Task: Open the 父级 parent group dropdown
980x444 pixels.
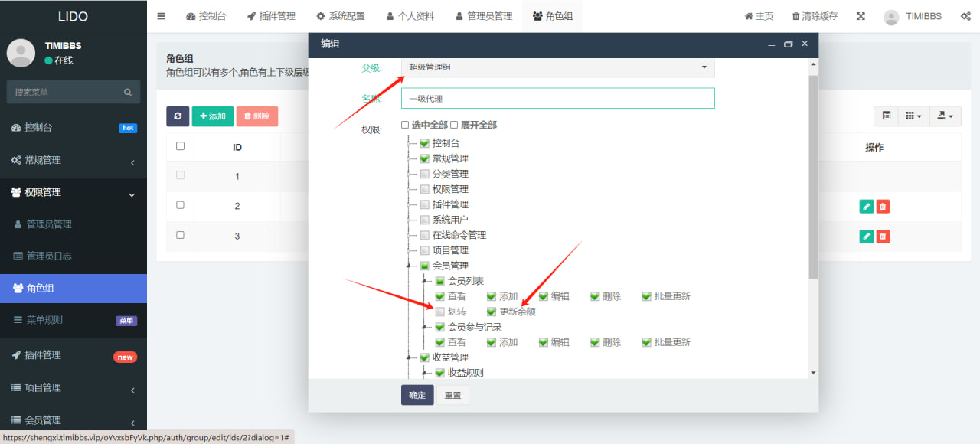Action: point(555,67)
